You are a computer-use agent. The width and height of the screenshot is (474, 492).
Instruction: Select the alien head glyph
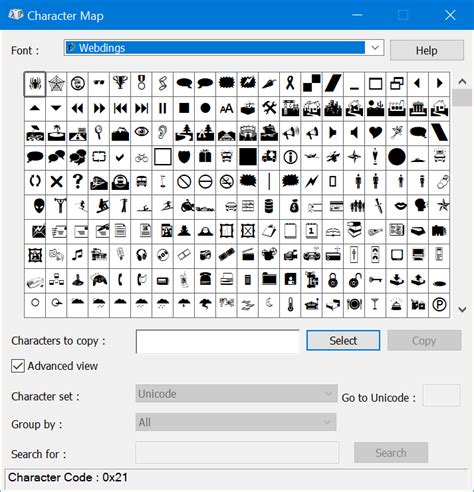tap(35, 206)
